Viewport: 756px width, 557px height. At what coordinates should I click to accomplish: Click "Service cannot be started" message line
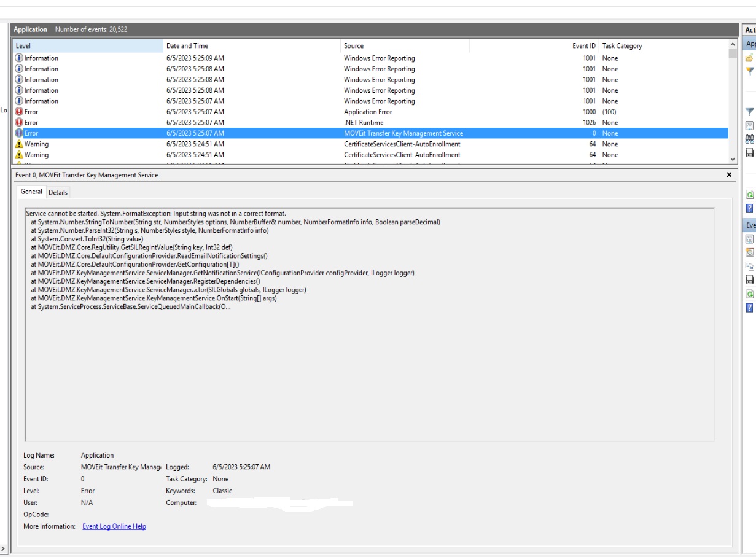156,213
